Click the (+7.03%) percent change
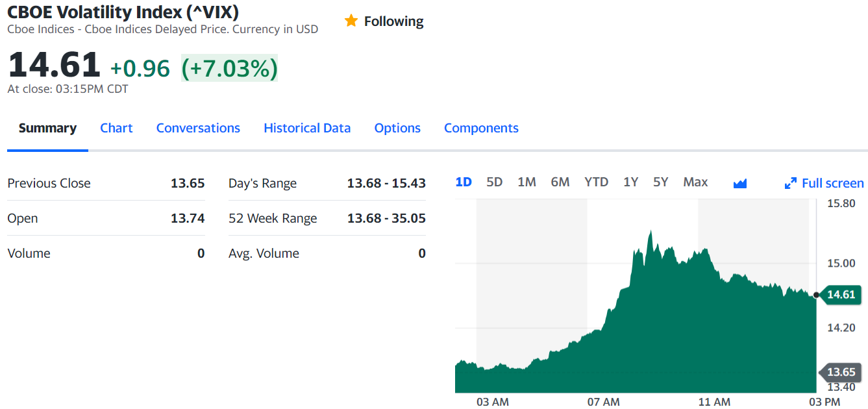Viewport: 868px width, 409px height. coord(229,68)
